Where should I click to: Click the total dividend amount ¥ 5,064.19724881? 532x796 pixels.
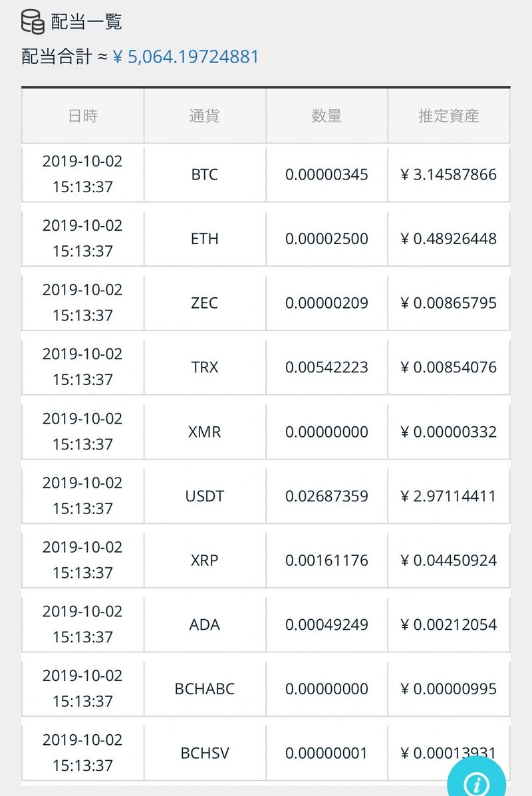pos(186,57)
